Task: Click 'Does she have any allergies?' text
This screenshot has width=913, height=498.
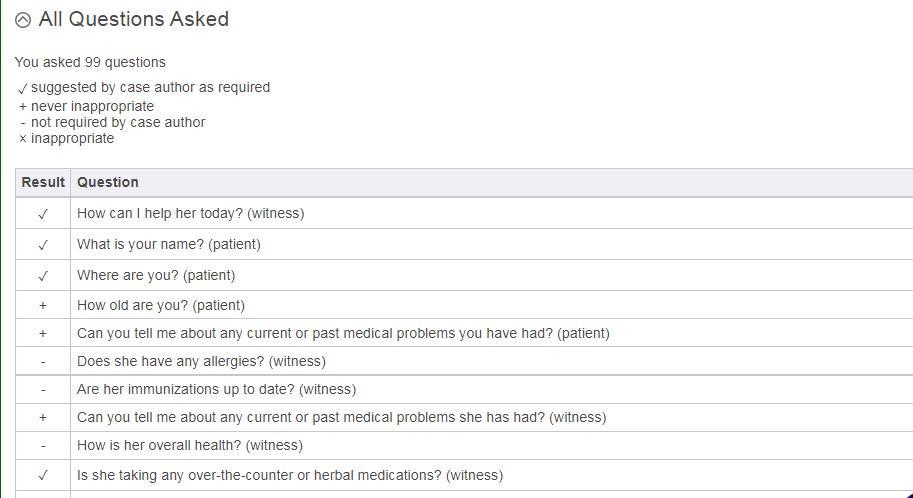Action: [200, 361]
